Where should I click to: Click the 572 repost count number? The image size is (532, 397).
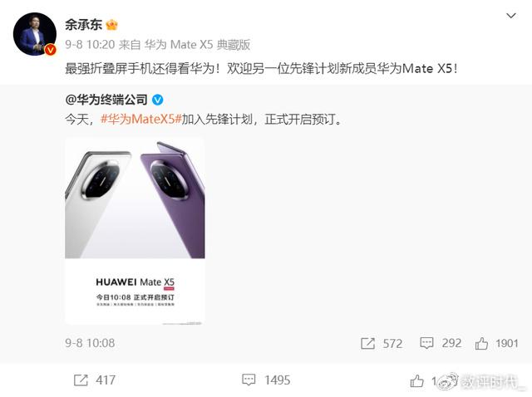click(x=392, y=344)
